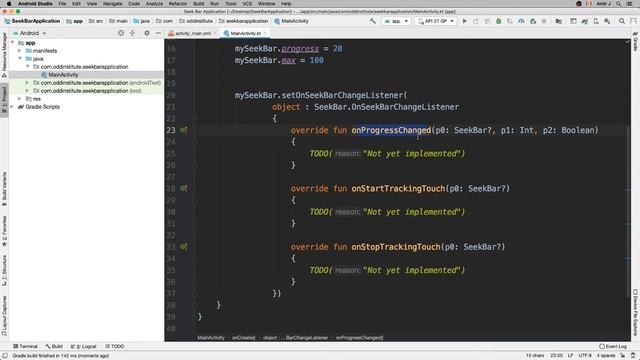Click the Profile app gauge icon
The width and height of the screenshot is (640, 360).
click(x=521, y=21)
